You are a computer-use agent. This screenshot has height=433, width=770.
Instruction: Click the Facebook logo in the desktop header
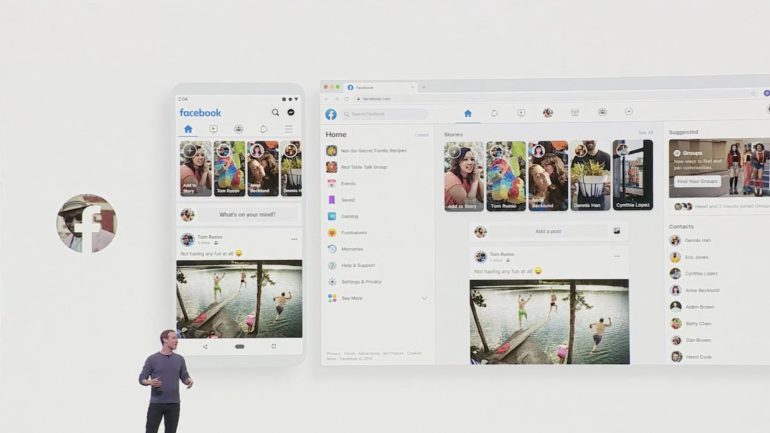(x=331, y=114)
